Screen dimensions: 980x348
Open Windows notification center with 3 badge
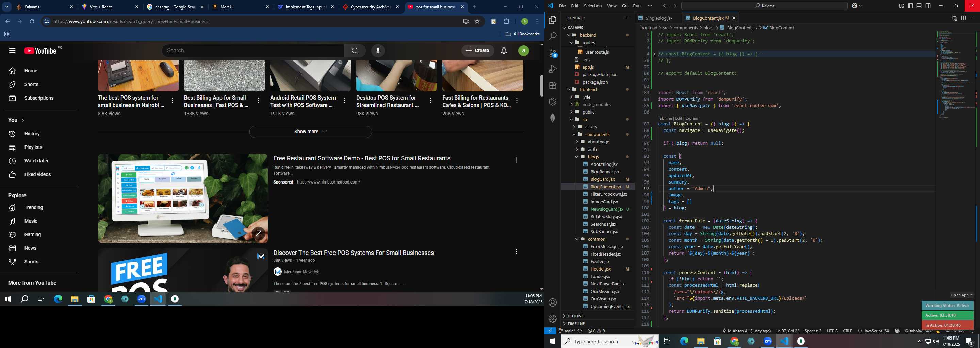[x=969, y=342]
